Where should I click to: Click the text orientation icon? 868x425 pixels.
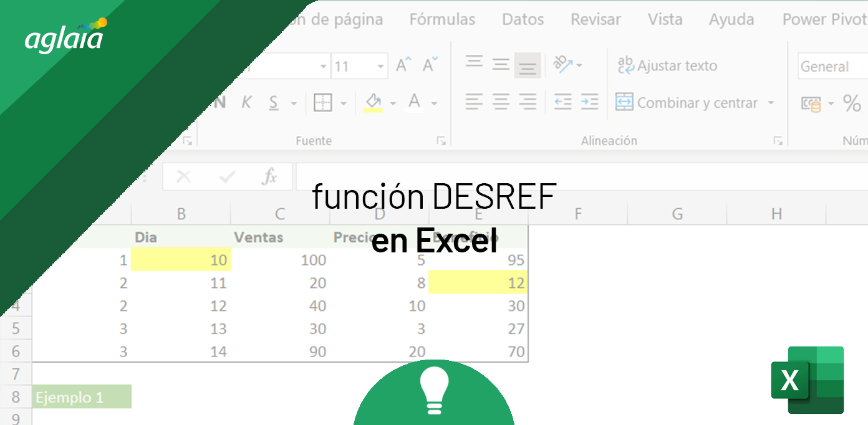tap(563, 65)
